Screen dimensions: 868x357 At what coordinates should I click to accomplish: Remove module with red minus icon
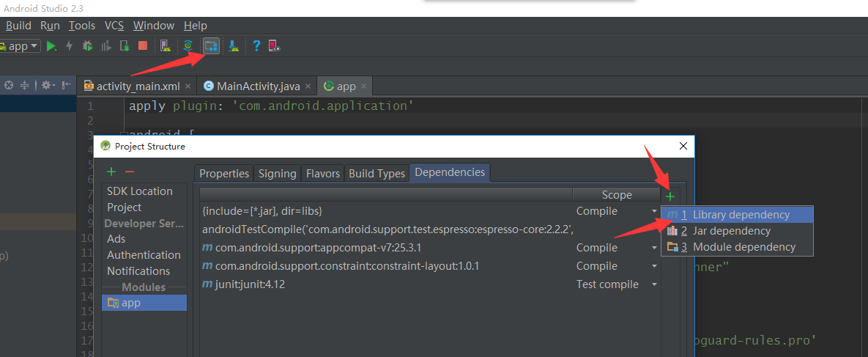point(129,172)
